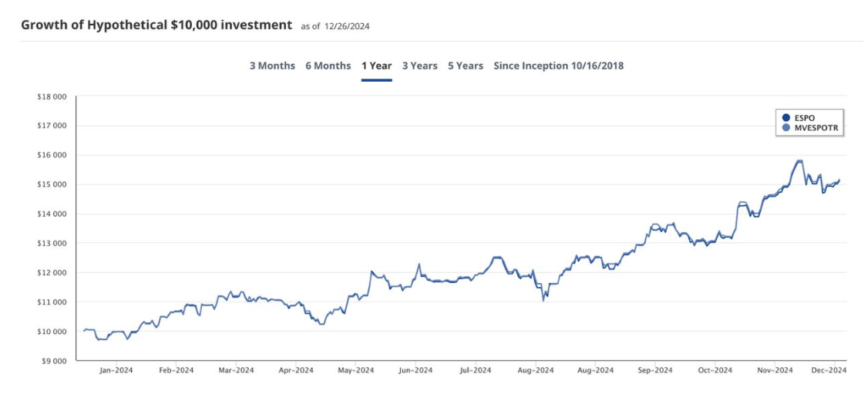Viewport: 868px width, 398px height.
Task: Switch chart range to 3 Months
Action: pos(272,66)
